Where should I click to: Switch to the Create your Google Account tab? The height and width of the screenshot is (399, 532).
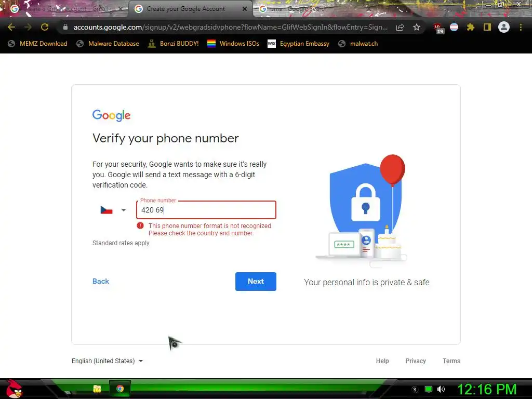(x=191, y=9)
